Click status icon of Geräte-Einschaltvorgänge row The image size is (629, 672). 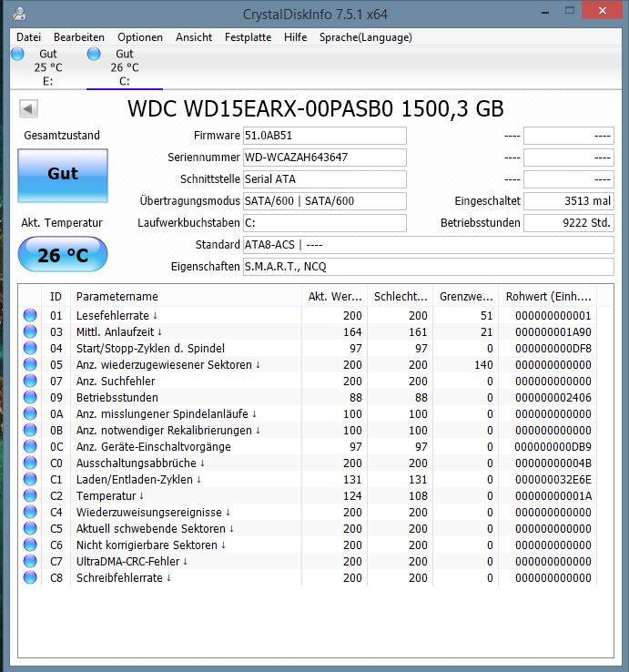coord(30,446)
